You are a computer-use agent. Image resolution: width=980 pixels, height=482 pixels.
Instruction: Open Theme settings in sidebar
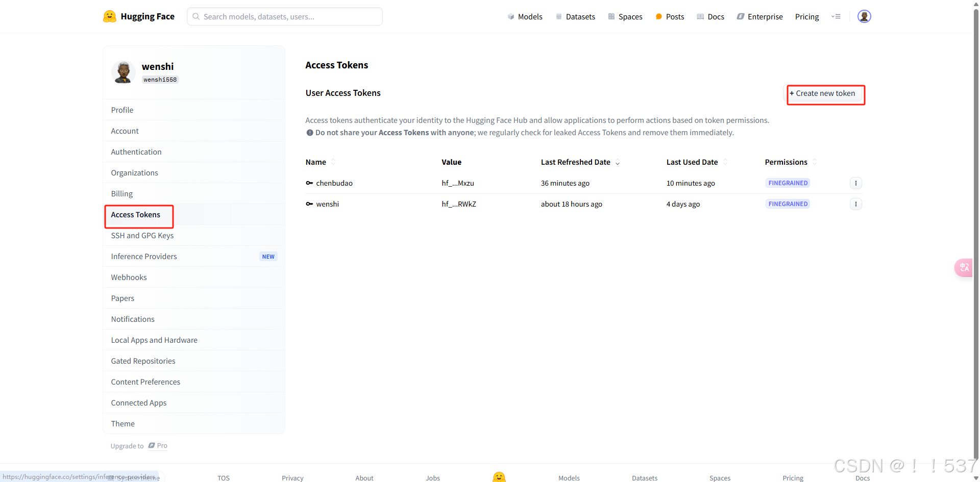tap(194, 424)
